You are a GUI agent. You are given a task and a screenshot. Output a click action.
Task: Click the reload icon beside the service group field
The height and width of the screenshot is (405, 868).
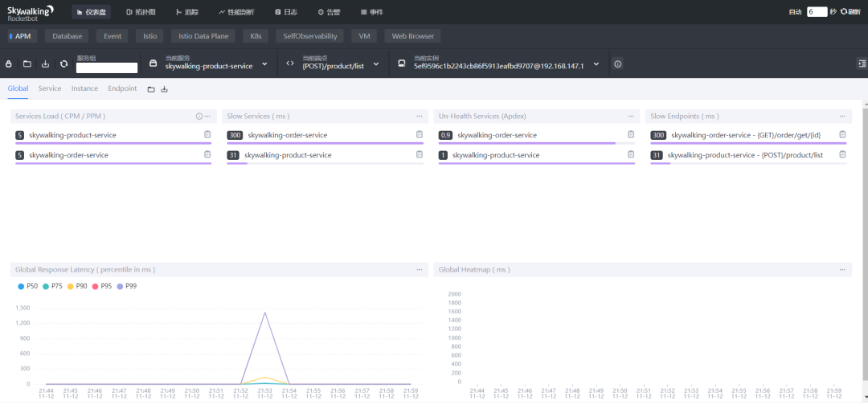tap(63, 64)
